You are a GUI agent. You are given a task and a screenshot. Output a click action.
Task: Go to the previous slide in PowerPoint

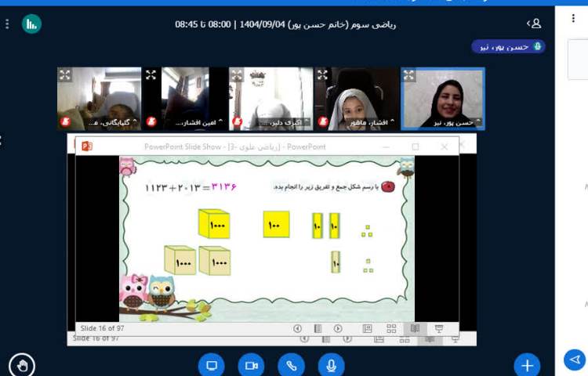pos(297,328)
